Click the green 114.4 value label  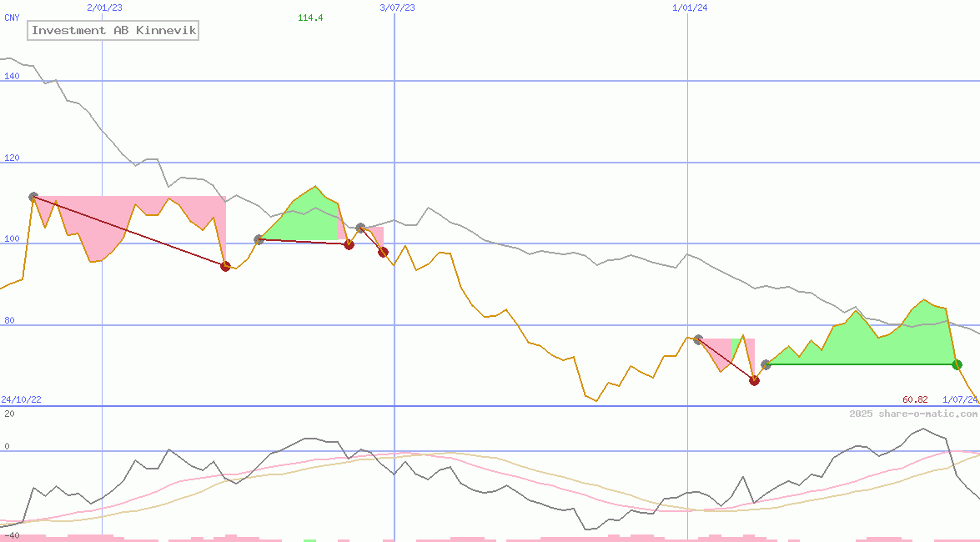tap(310, 18)
